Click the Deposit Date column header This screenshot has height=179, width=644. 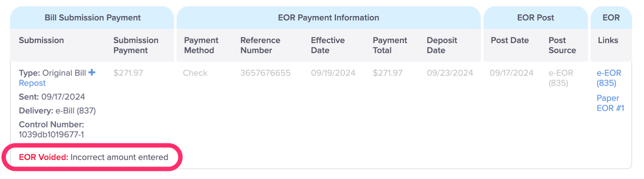tap(442, 45)
